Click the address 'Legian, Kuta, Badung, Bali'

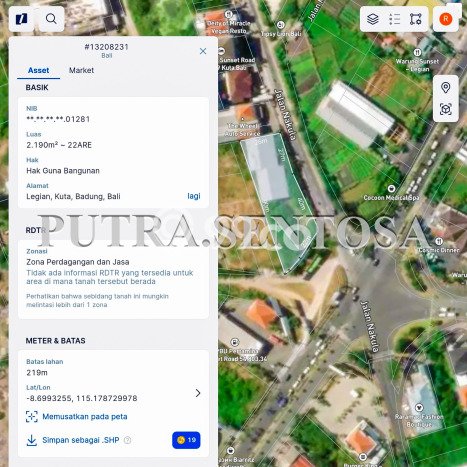click(73, 196)
